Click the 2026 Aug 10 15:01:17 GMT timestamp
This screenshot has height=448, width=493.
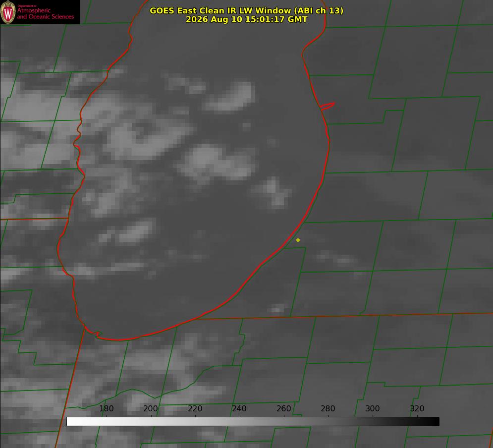pyautogui.click(x=247, y=19)
